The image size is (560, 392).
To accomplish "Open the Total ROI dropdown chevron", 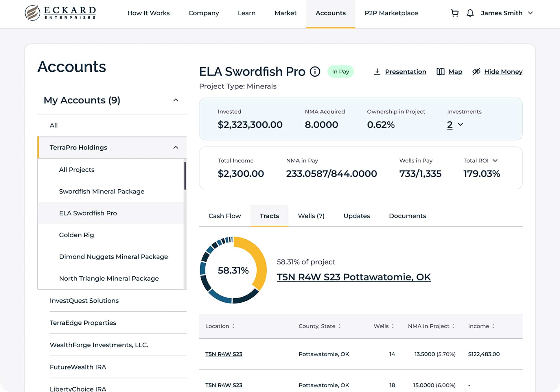I will (x=495, y=160).
